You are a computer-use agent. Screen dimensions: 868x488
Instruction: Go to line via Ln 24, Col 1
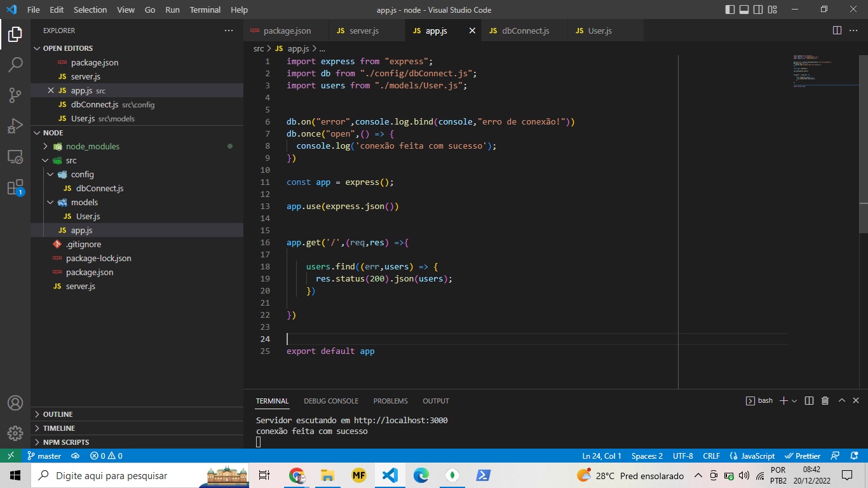(x=602, y=456)
